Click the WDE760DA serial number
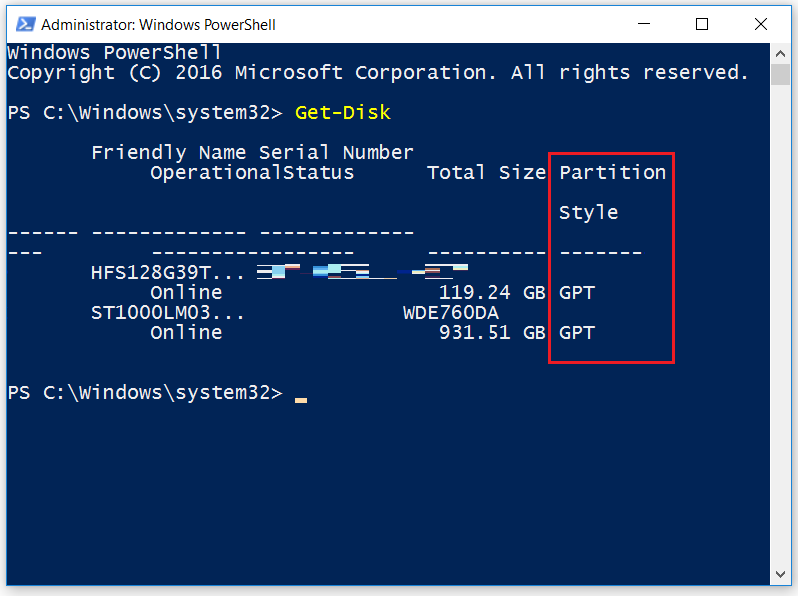Screen dimensions: 798x596 click(451, 313)
